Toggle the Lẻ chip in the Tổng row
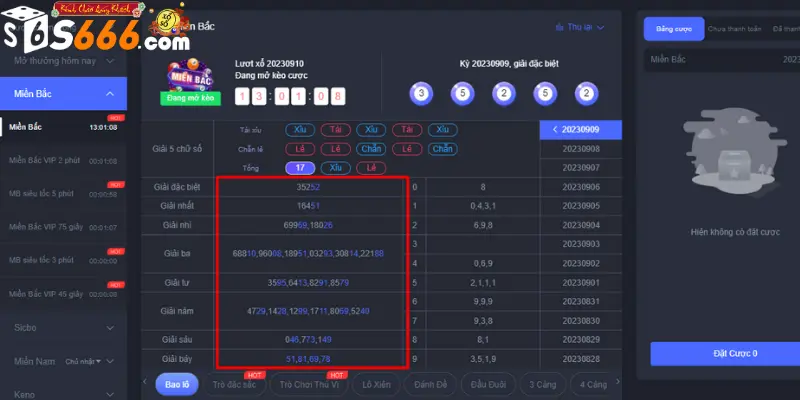This screenshot has height=400, width=800. tap(370, 168)
